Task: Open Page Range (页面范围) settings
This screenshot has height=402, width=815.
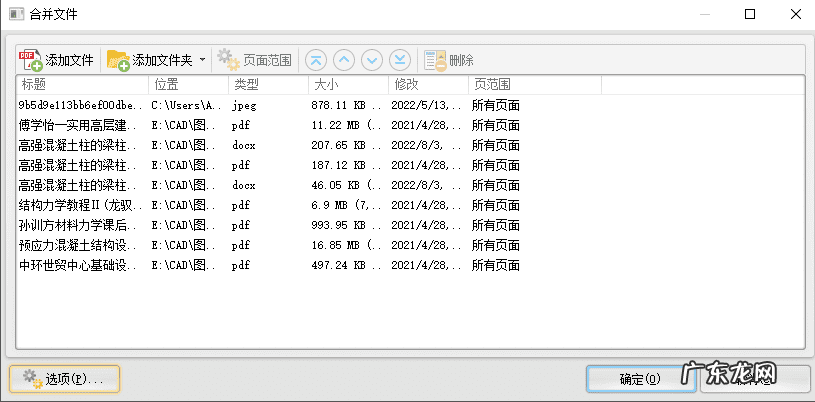Action: (x=255, y=60)
